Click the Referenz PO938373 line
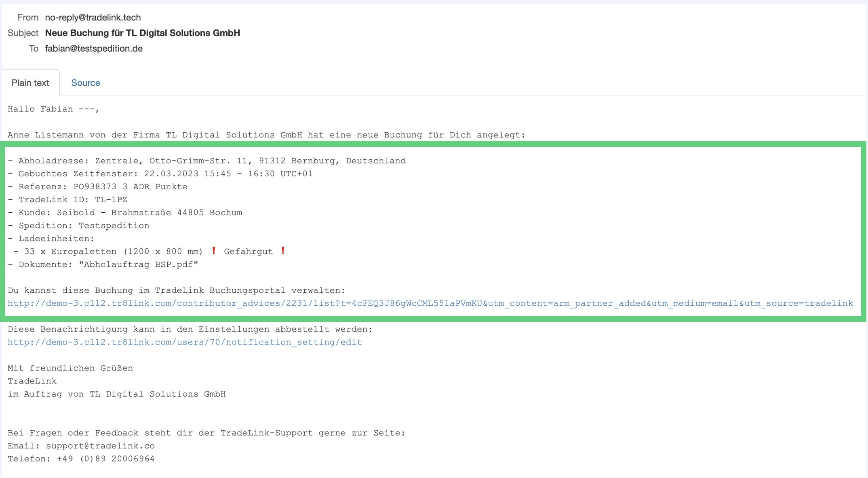This screenshot has height=478, width=868. (x=98, y=187)
